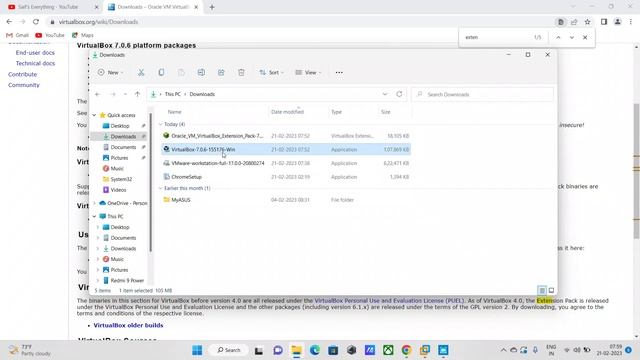Image resolution: width=640 pixels, height=360 pixels.
Task: Open a new Chrome tab
Action: coord(212,7)
